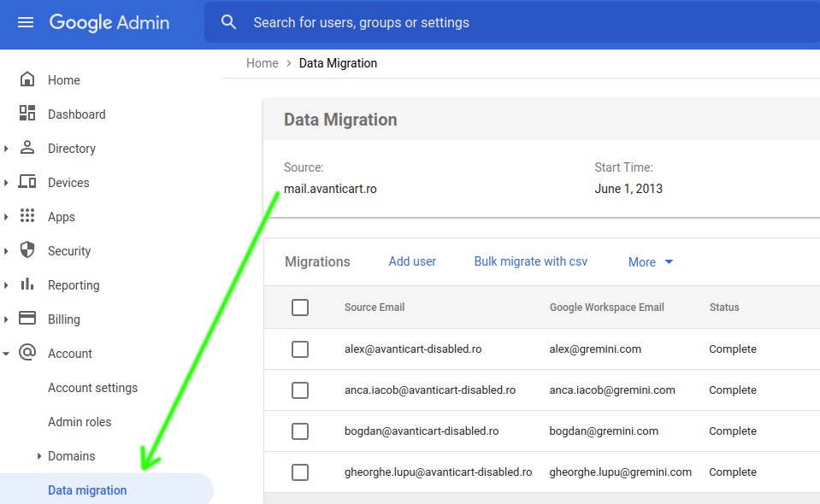Click the Directory person icon

pos(27,148)
